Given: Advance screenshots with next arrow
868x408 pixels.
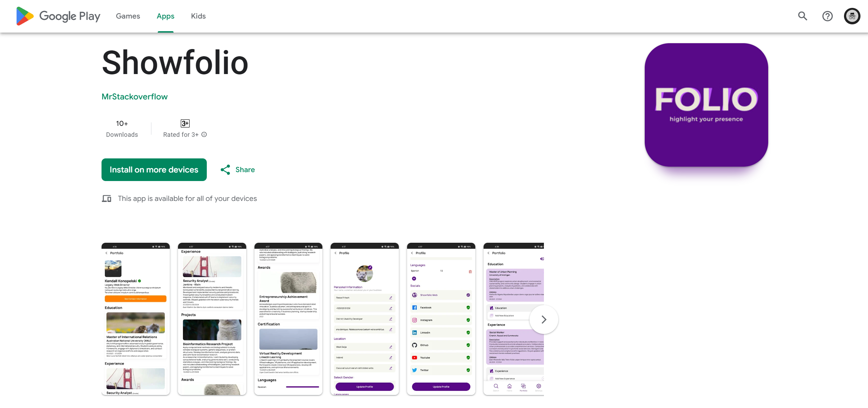Looking at the screenshot, I should (544, 320).
